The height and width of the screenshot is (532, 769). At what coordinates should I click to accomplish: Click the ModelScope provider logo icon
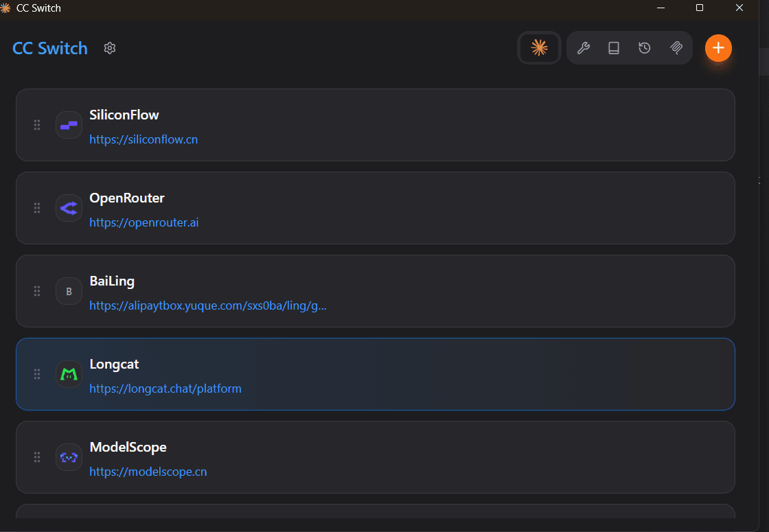click(69, 457)
